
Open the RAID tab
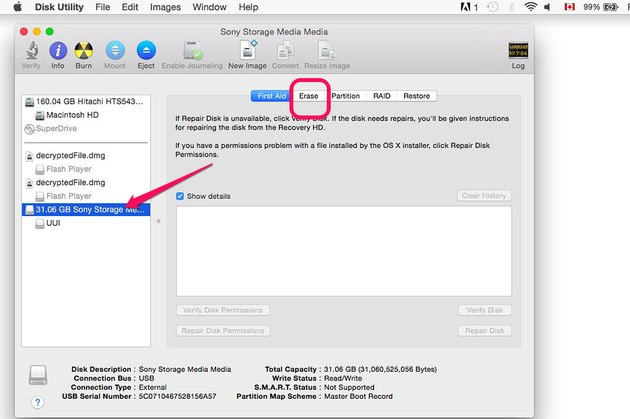point(381,96)
